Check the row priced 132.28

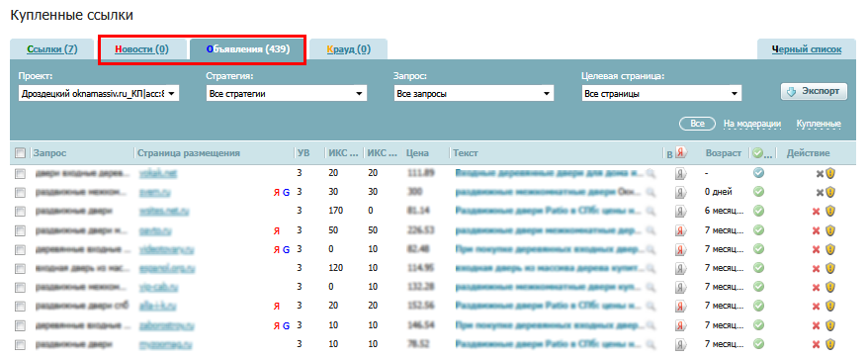[x=20, y=288]
